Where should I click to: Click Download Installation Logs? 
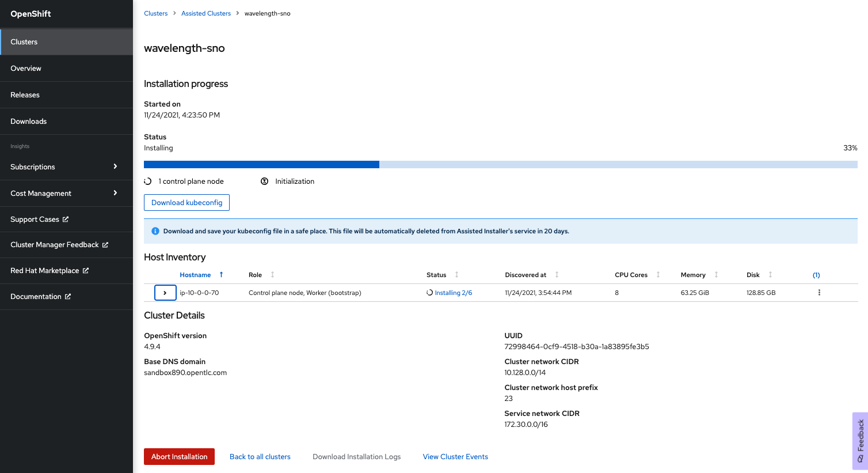(357, 456)
